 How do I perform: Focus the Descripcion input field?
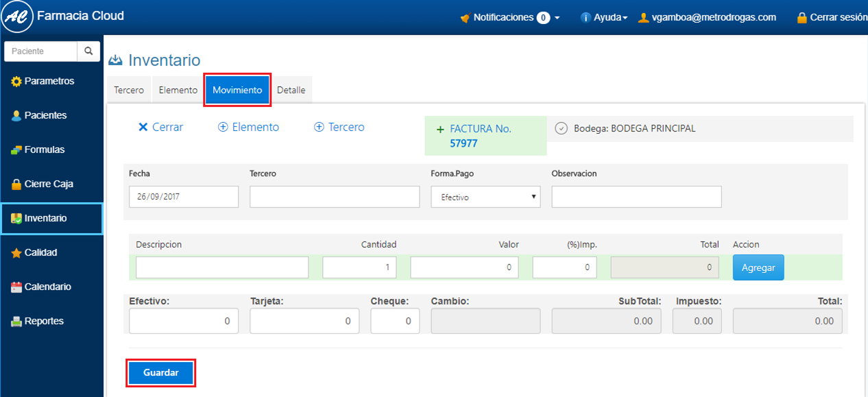(x=222, y=267)
